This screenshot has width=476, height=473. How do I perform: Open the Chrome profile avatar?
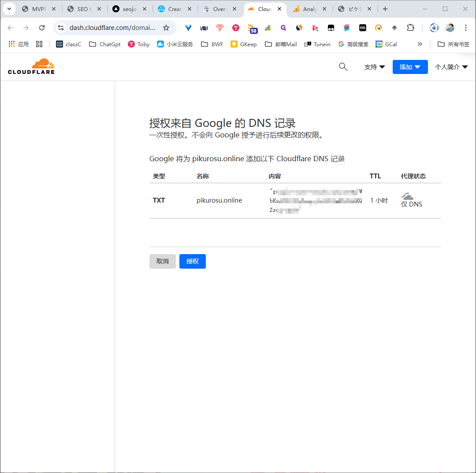[450, 28]
